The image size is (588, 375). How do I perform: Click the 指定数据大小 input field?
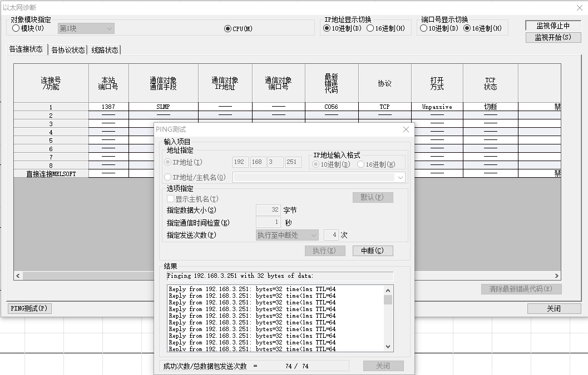268,210
